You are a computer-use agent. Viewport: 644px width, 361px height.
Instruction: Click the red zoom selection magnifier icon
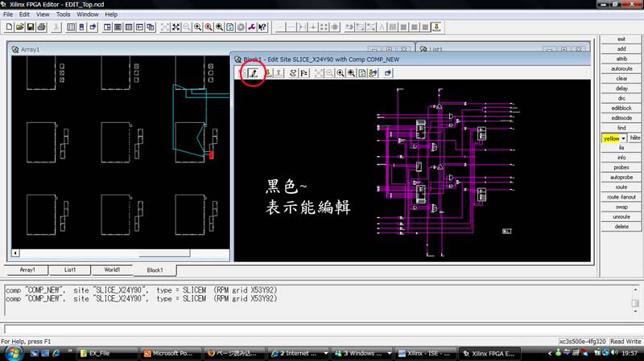coord(208,27)
